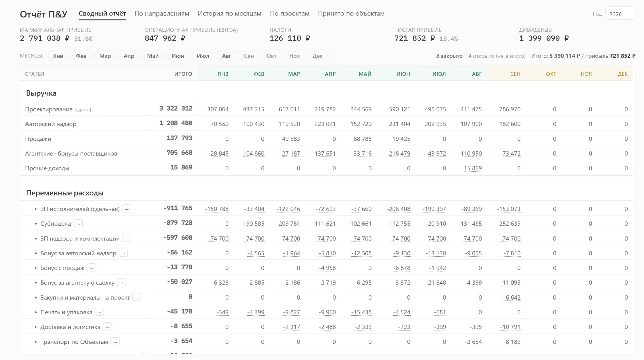Expand the ЗП исполнителей (сдельная) row
Screen dimensions: 644x360
click(x=36, y=209)
